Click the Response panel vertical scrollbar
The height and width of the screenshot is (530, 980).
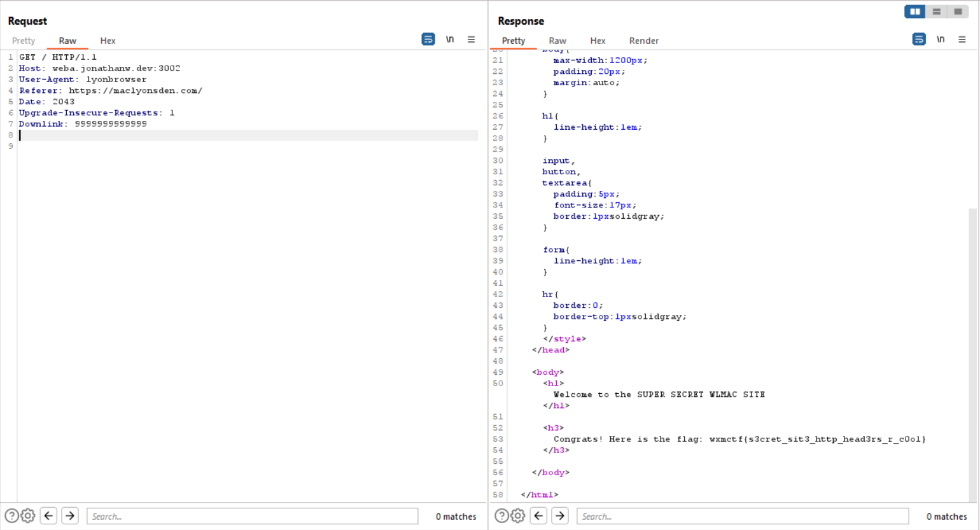pyautogui.click(x=972, y=354)
